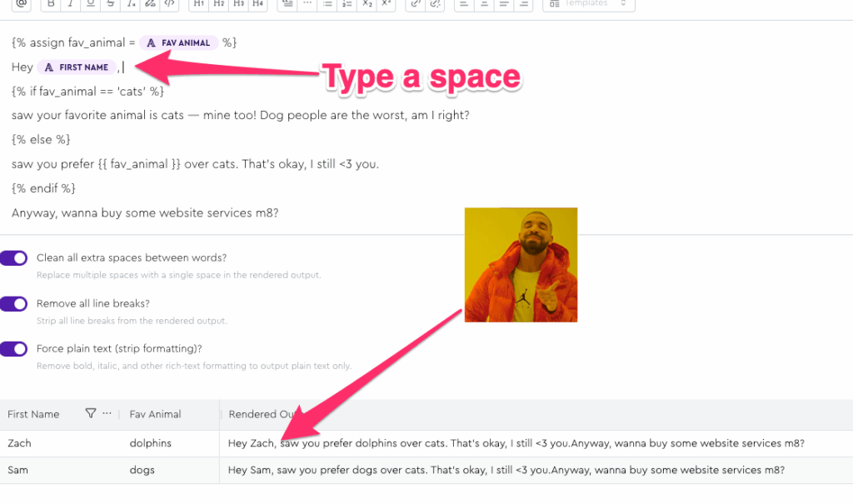The width and height of the screenshot is (853, 504).
Task: Click the Zach rendered output cell
Action: [516, 443]
